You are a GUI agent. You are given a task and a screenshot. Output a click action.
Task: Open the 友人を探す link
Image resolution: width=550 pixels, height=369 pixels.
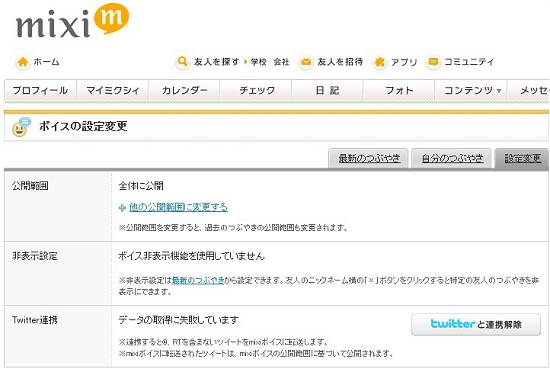coord(217,62)
